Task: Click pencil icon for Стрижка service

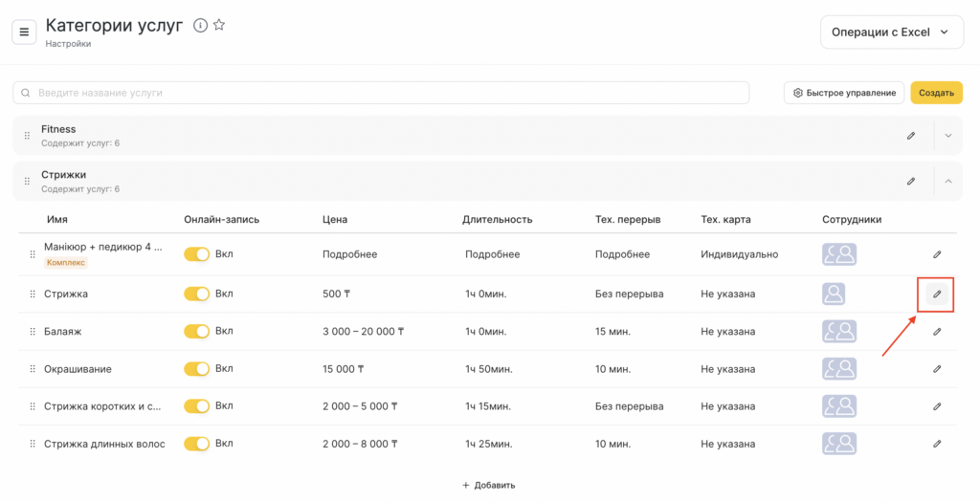Action: (937, 294)
